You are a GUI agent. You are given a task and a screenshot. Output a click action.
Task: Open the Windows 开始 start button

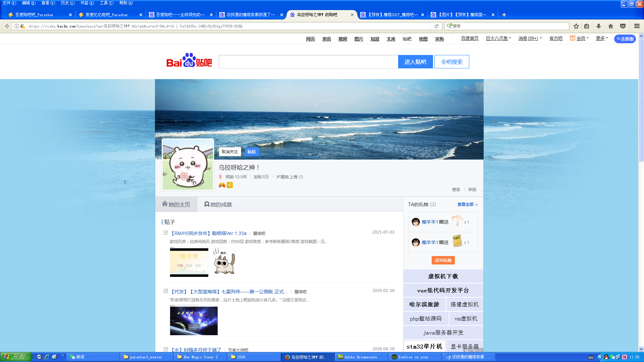16,357
